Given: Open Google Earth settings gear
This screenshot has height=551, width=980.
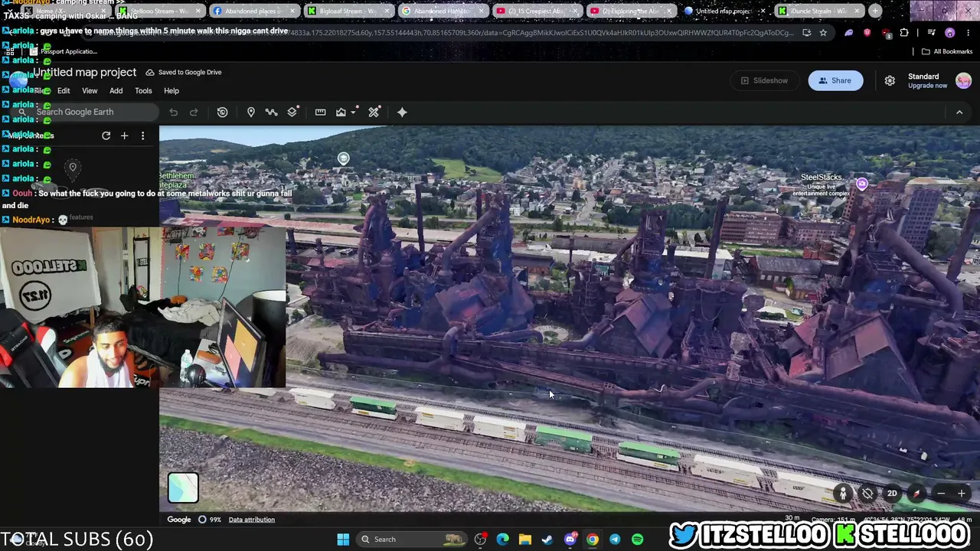Looking at the screenshot, I should pyautogui.click(x=890, y=80).
